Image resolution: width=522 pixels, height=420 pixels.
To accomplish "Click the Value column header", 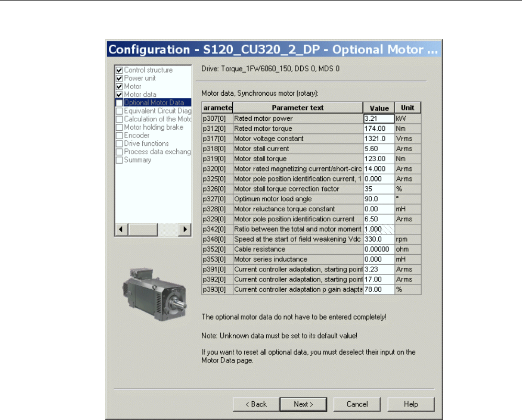I will [x=379, y=108].
